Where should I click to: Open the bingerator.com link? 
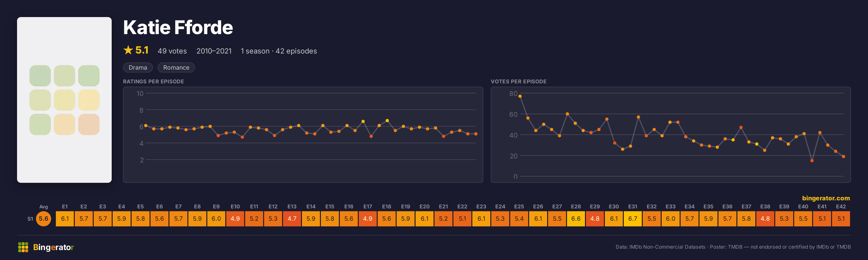[x=826, y=198]
